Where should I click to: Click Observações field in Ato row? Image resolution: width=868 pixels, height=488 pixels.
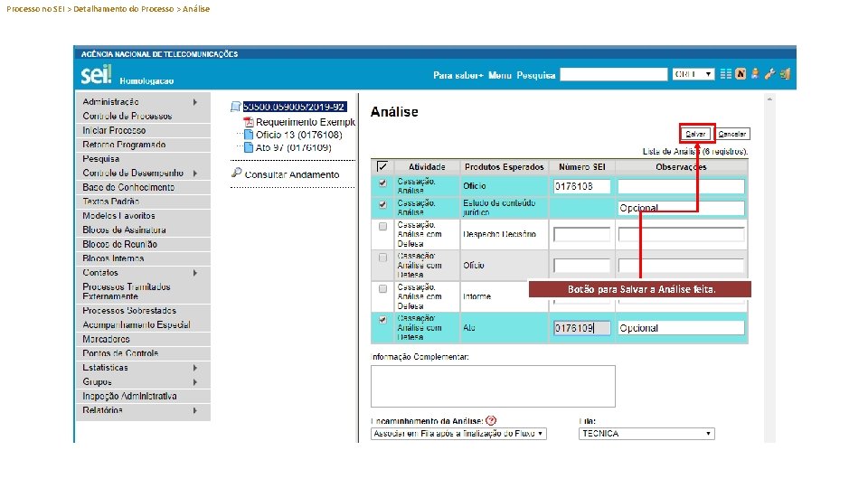pos(681,328)
